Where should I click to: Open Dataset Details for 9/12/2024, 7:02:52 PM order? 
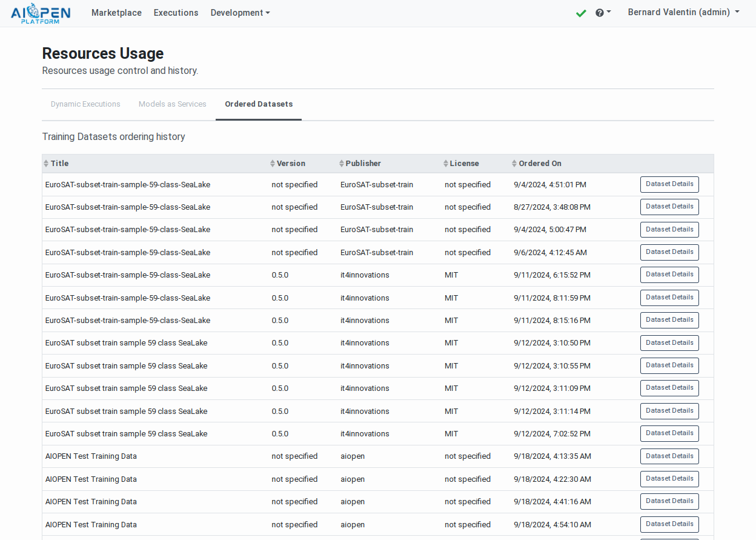point(669,433)
